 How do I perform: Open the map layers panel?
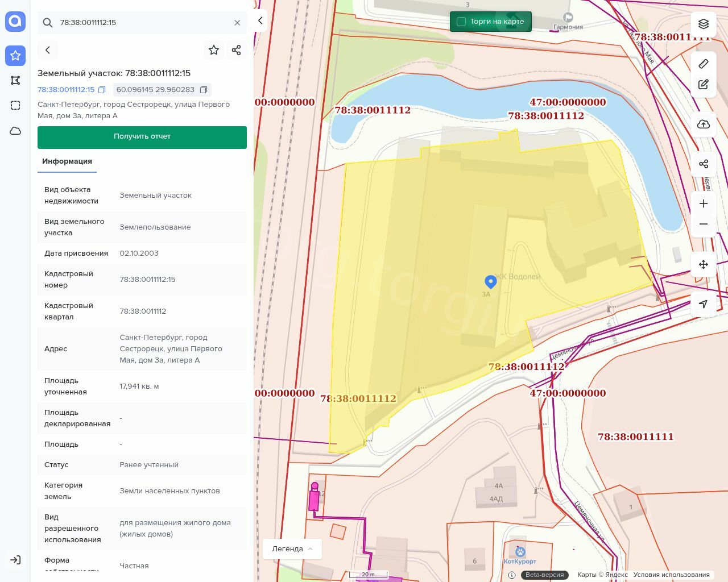(x=704, y=24)
